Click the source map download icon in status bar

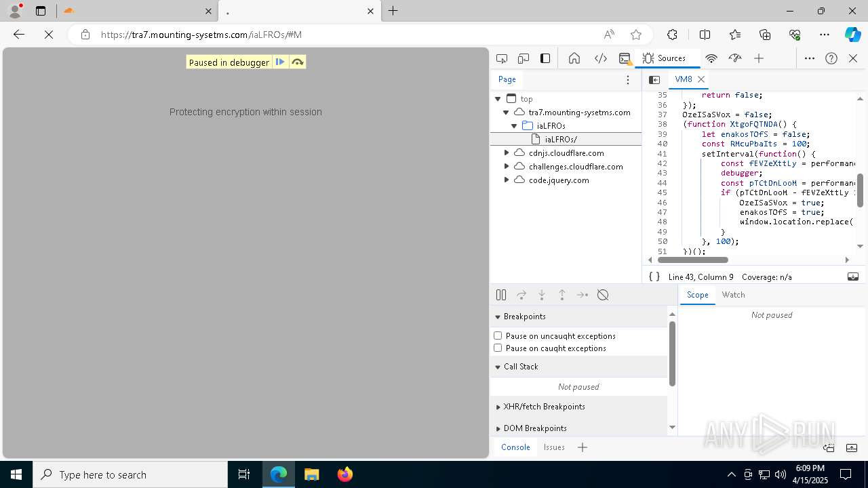(x=853, y=277)
